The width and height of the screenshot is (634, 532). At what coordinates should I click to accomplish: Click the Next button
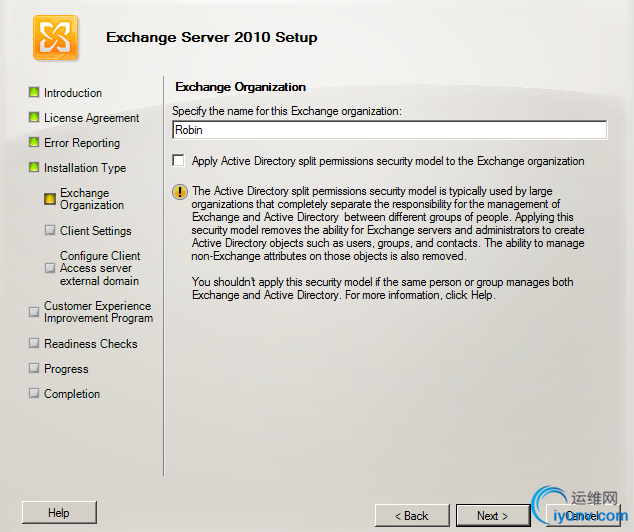(493, 515)
